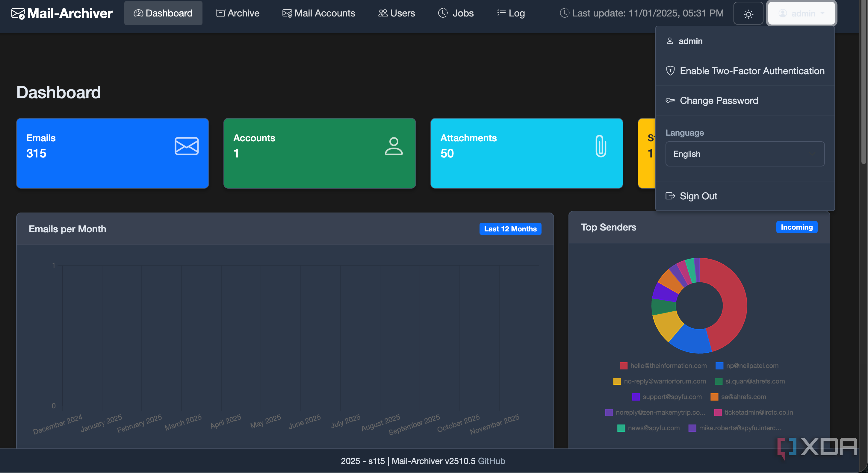Click the paperclip icon on the Attachments card

[601, 146]
